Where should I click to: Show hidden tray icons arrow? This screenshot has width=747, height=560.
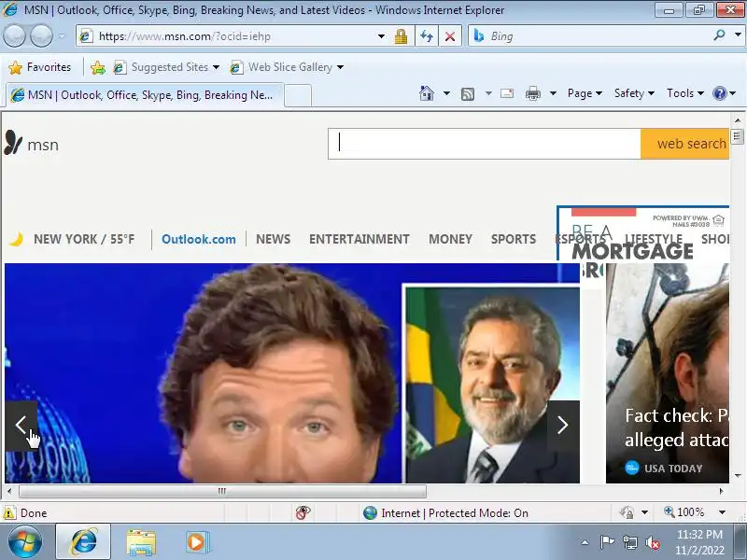click(x=585, y=542)
